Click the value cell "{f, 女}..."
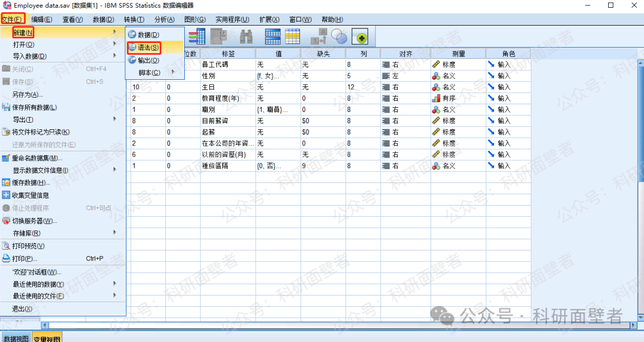The image size is (644, 342). (x=278, y=76)
